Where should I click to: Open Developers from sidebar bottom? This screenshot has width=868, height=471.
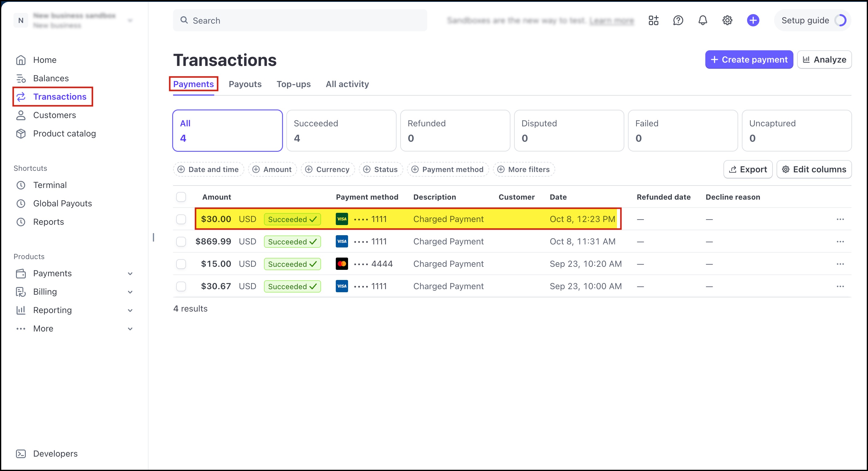55,454
